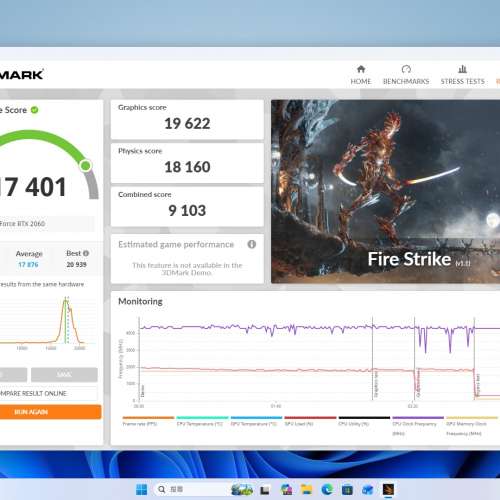Click the 3DMARK logo
Image resolution: width=500 pixels, height=500 pixels.
pos(22,75)
